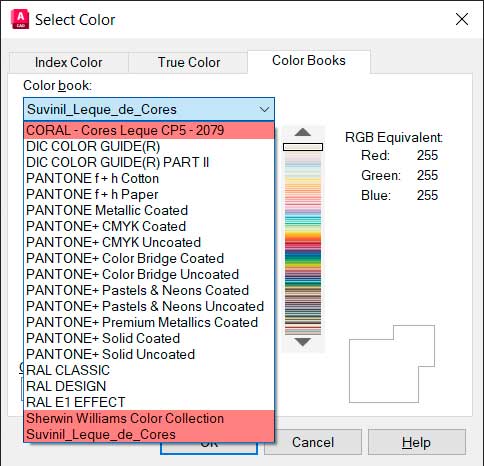
Task: Click the up arrow above color strip
Action: [303, 132]
